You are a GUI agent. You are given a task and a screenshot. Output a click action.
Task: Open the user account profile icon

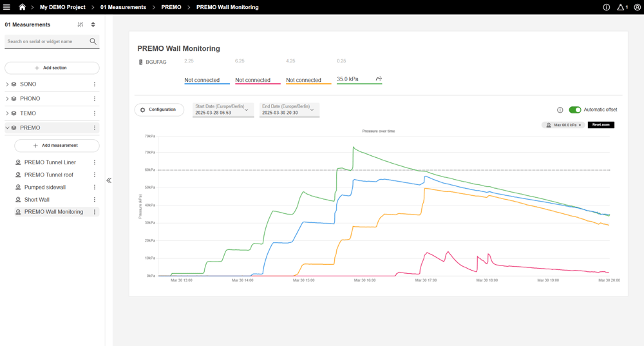point(638,7)
